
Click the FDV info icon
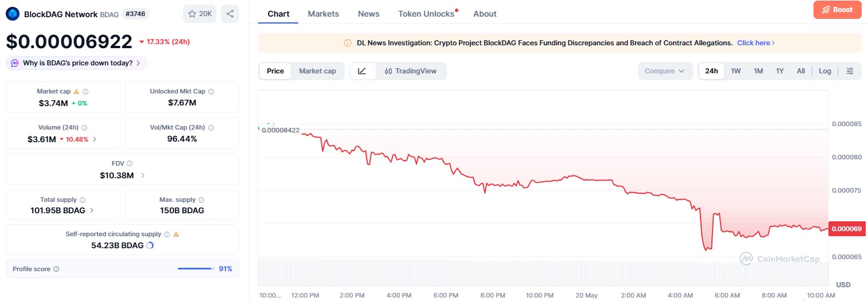tap(129, 164)
